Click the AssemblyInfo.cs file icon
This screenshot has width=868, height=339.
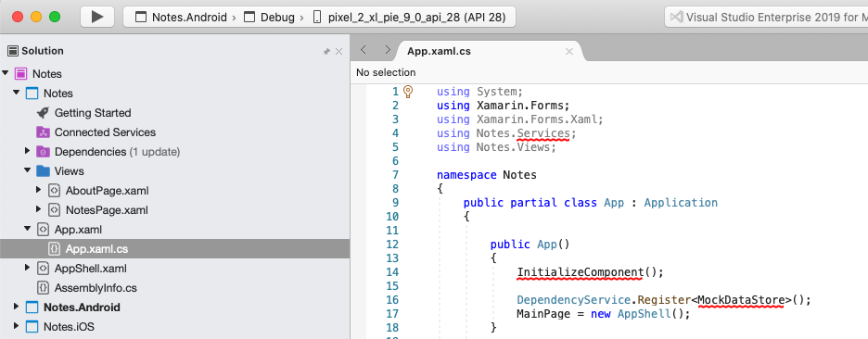[x=43, y=288]
